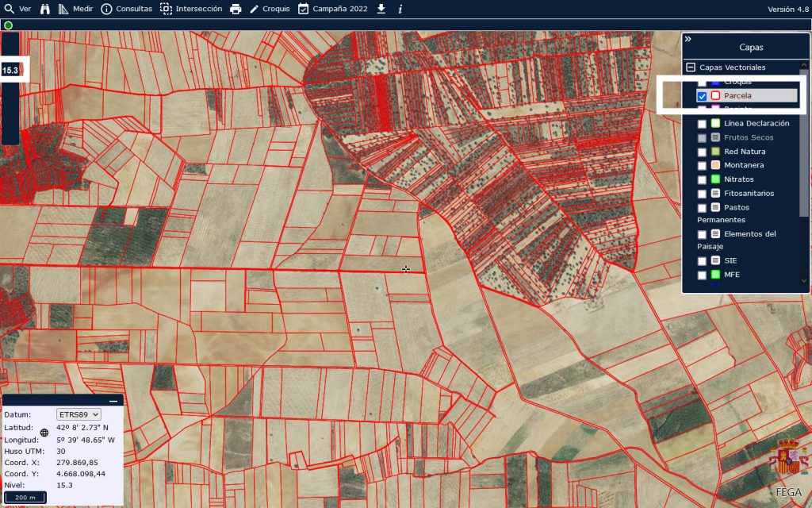Click the Intersección dashed-square icon
The width and height of the screenshot is (812, 508).
pyautogui.click(x=166, y=9)
